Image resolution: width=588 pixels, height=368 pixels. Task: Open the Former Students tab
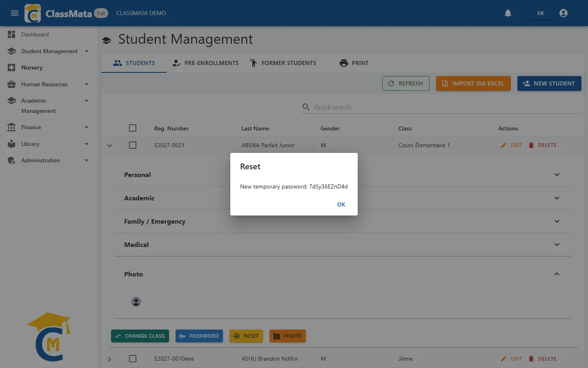283,63
